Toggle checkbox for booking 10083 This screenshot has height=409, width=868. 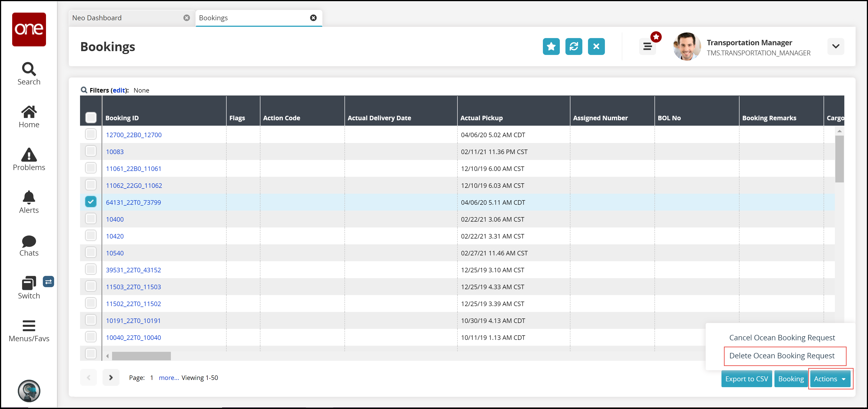point(90,151)
